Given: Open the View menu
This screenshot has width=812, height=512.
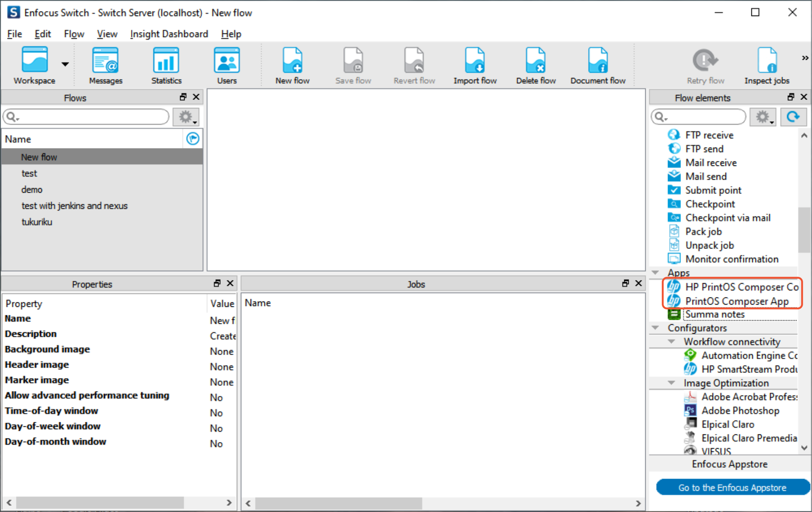Looking at the screenshot, I should [107, 34].
